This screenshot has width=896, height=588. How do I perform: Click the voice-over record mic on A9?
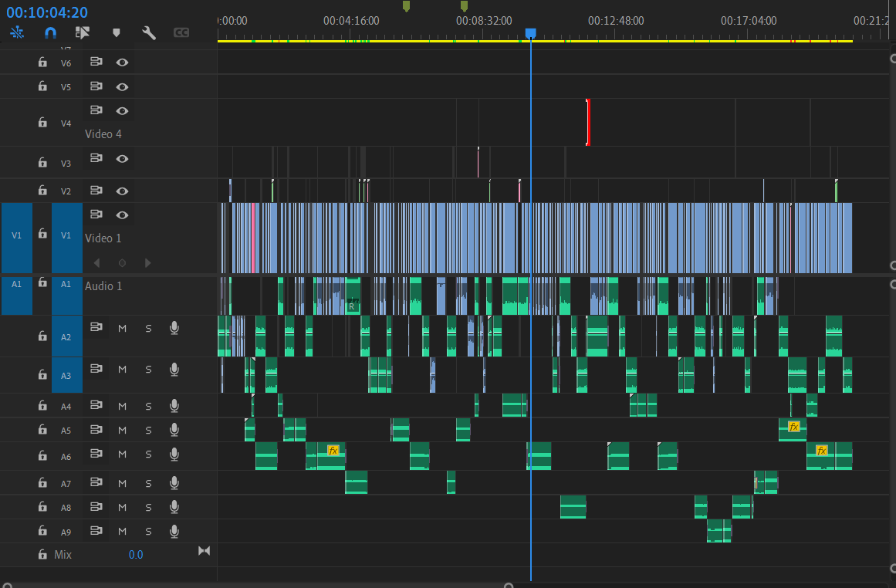pos(174,531)
